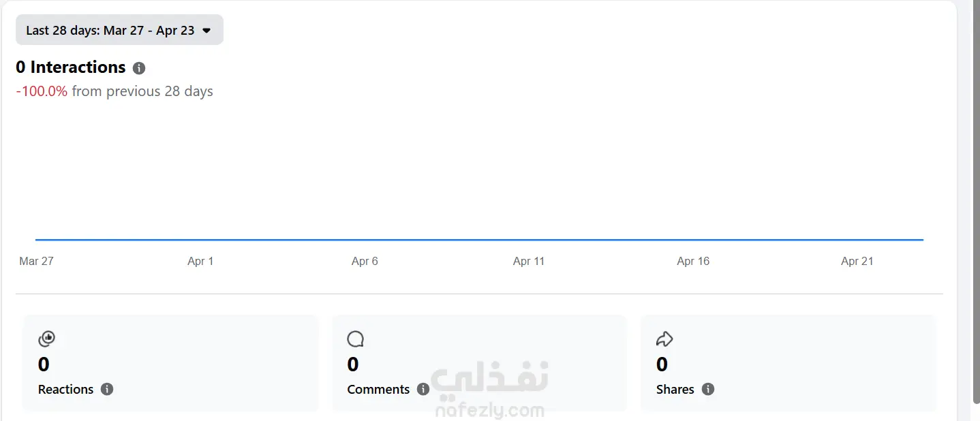The height and width of the screenshot is (421, 980).
Task: Click the Reactions thumbs-up icon
Action: [x=46, y=339]
